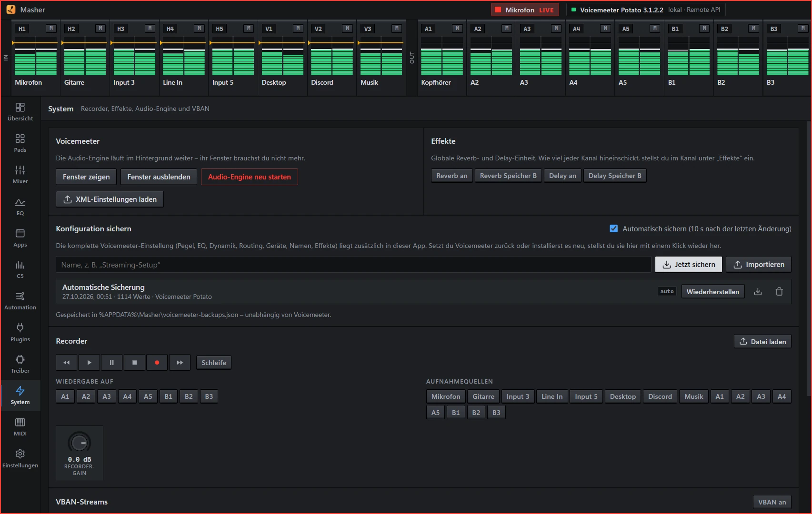Enable VBAN an

coord(772,502)
